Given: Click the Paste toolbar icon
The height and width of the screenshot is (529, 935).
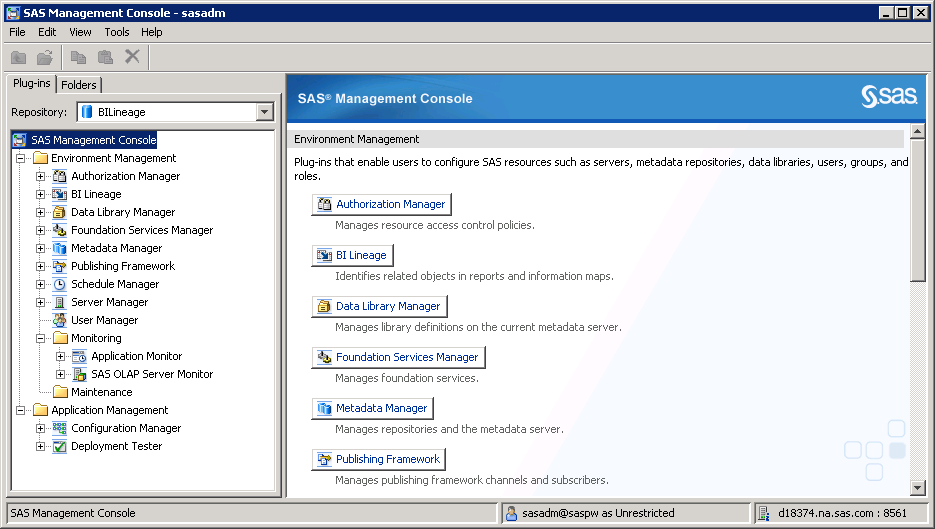Looking at the screenshot, I should coord(106,57).
